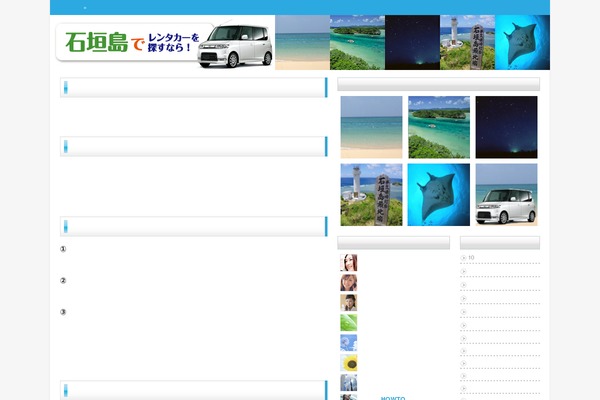600x400 pixels.
Task: Open the manta ray photo in header strip
Action: [x=522, y=42]
